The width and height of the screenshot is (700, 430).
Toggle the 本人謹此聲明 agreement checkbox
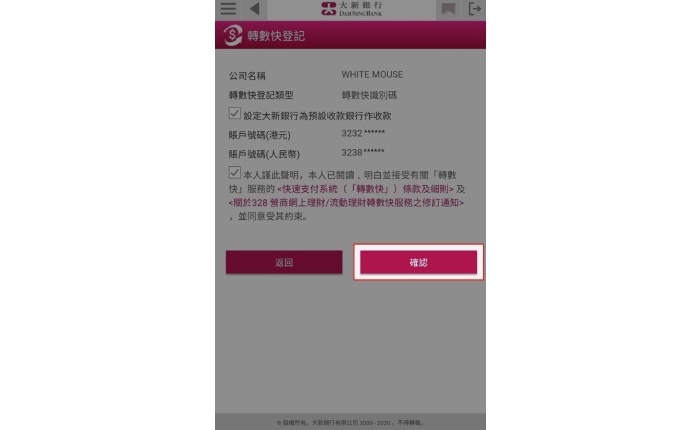(x=234, y=172)
